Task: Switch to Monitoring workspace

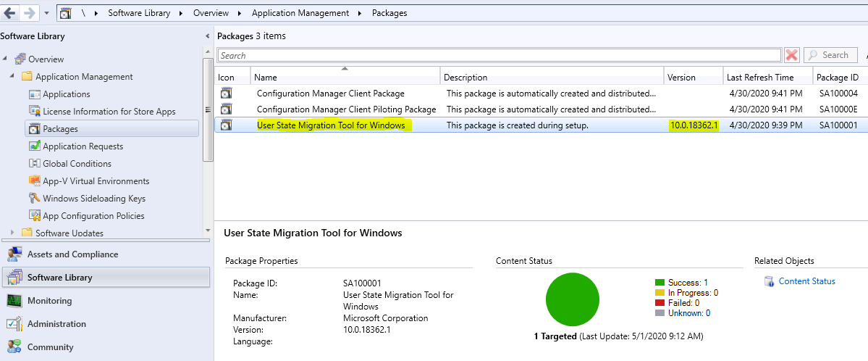Action: coord(105,301)
